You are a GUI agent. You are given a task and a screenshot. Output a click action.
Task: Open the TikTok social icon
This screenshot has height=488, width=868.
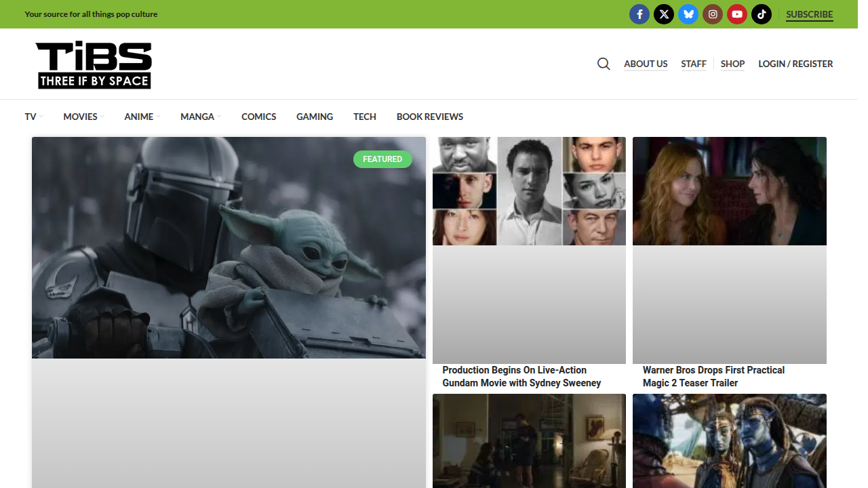[762, 14]
